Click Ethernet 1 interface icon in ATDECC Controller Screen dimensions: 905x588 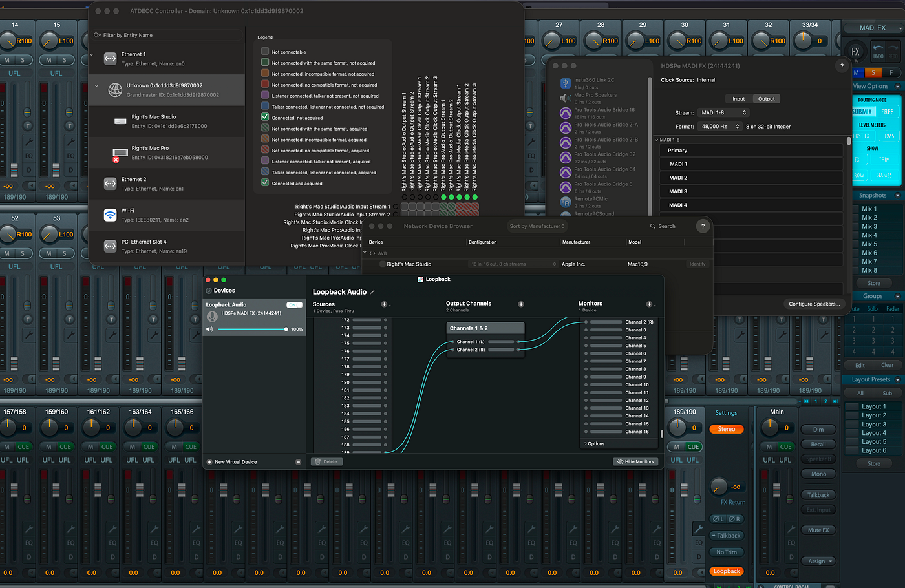(111, 59)
